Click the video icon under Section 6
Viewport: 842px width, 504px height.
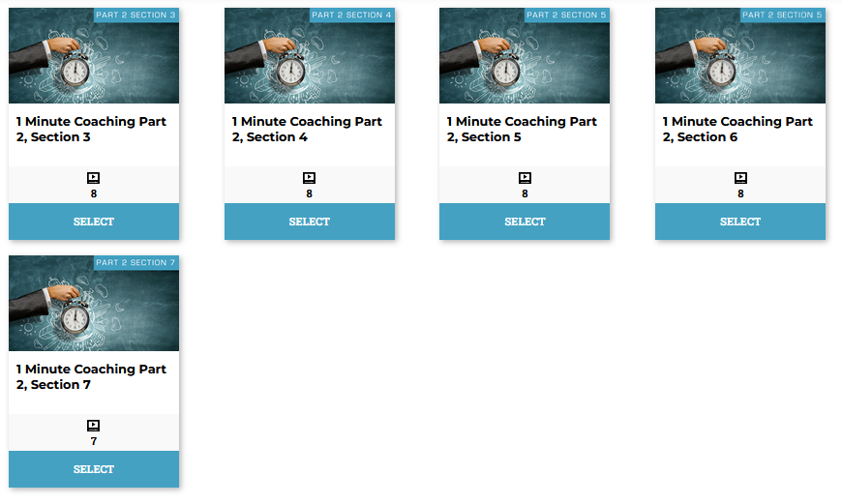coord(740,178)
